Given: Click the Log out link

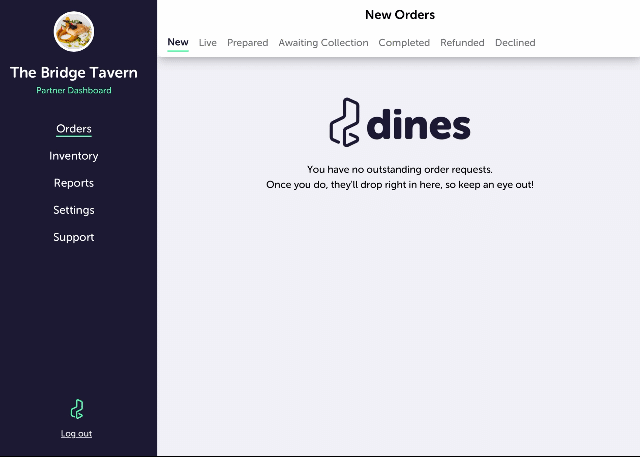Looking at the screenshot, I should point(76,433).
